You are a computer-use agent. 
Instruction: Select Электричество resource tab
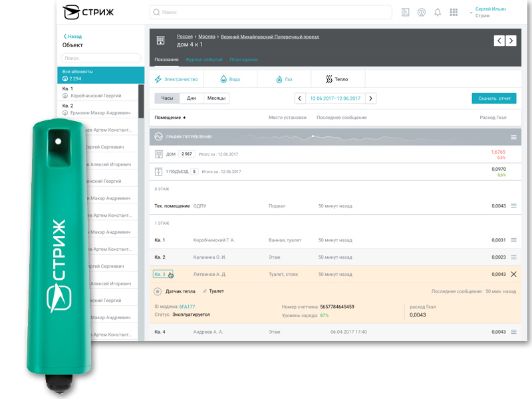tap(176, 79)
